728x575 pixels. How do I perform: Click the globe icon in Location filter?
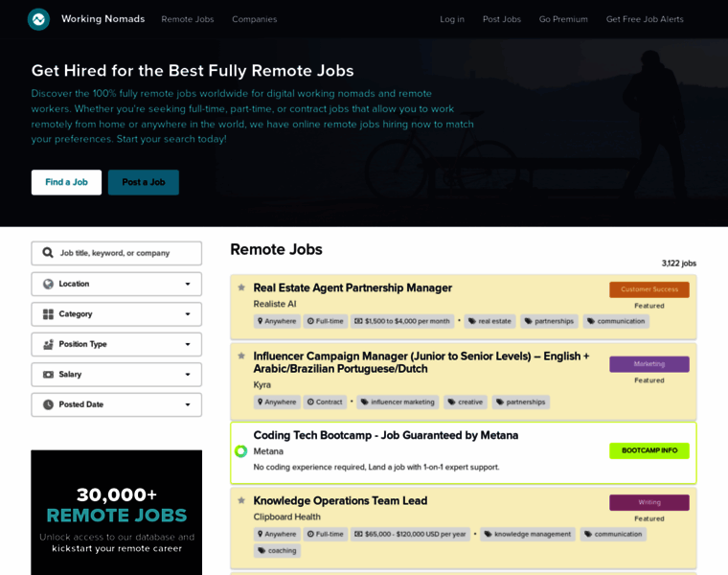coord(48,284)
